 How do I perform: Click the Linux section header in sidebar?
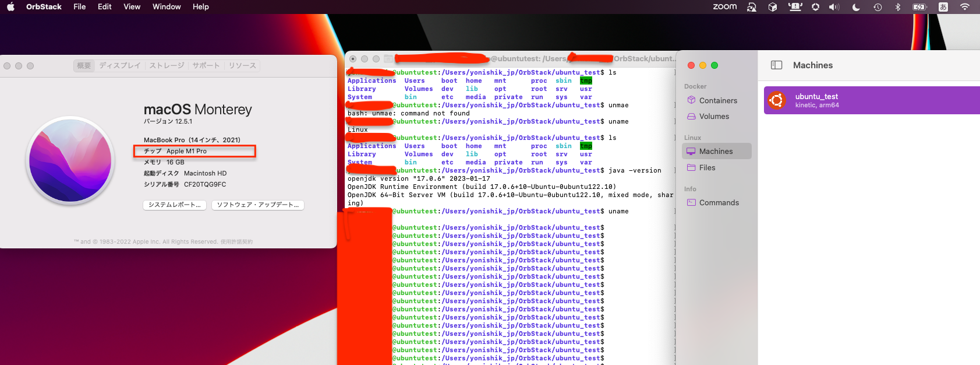[692, 138]
